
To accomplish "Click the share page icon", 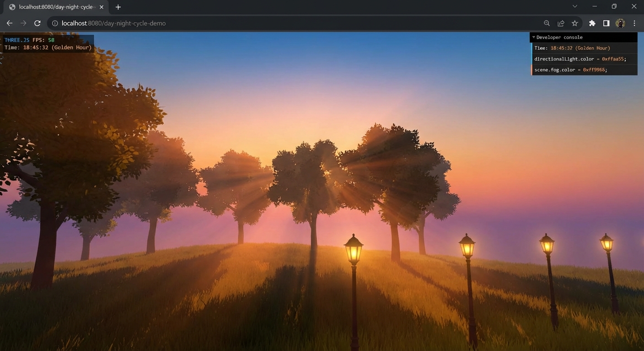I will (x=561, y=23).
